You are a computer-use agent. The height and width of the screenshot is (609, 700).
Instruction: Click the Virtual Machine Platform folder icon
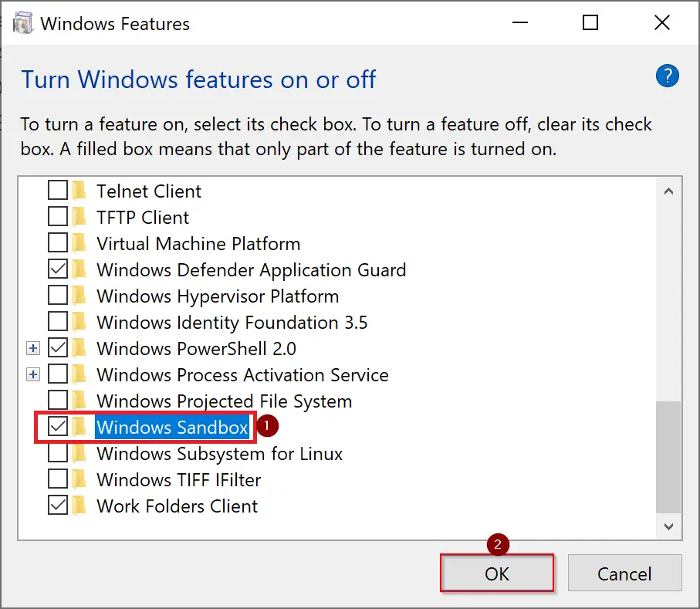(79, 243)
